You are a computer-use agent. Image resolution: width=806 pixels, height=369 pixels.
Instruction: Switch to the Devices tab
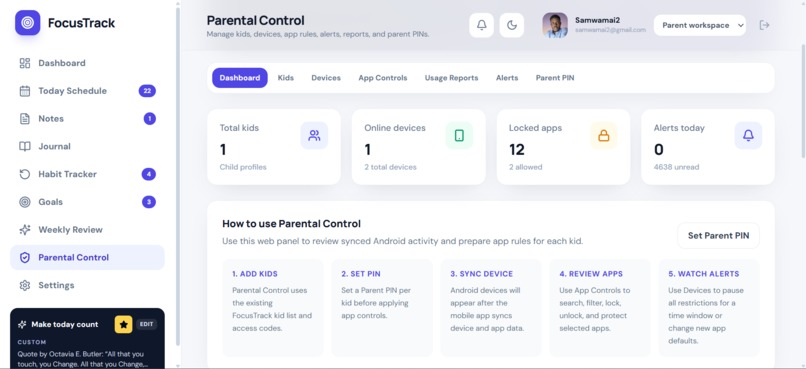[326, 78]
